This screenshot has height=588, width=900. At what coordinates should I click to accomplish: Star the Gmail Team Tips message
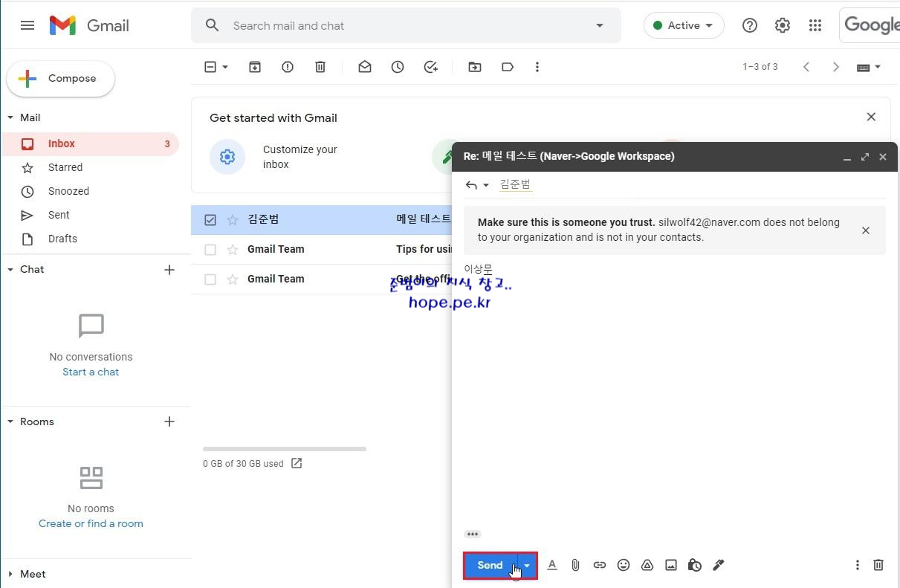(233, 250)
